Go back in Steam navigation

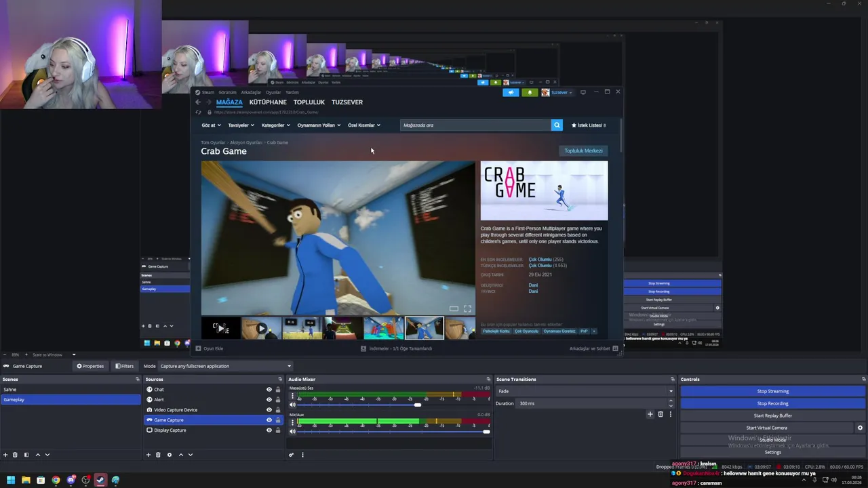coord(198,102)
